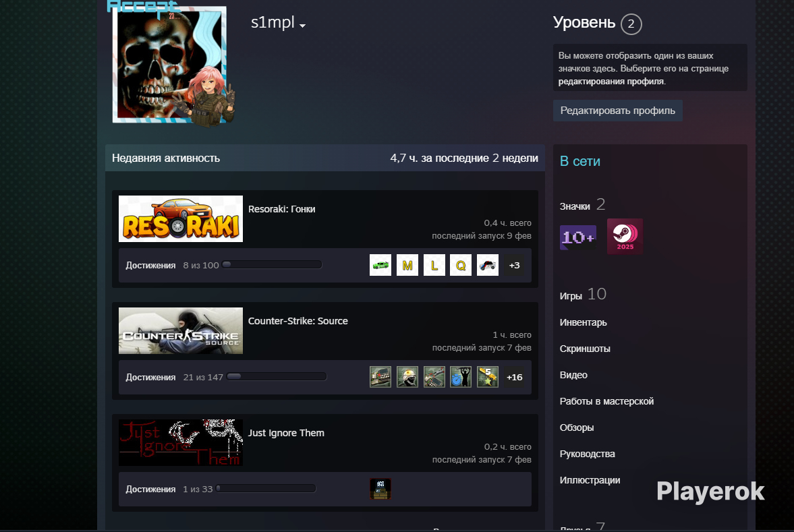Open Just Ignore Them Достижения 1 из 33
The width and height of the screenshot is (794, 532).
169,489
